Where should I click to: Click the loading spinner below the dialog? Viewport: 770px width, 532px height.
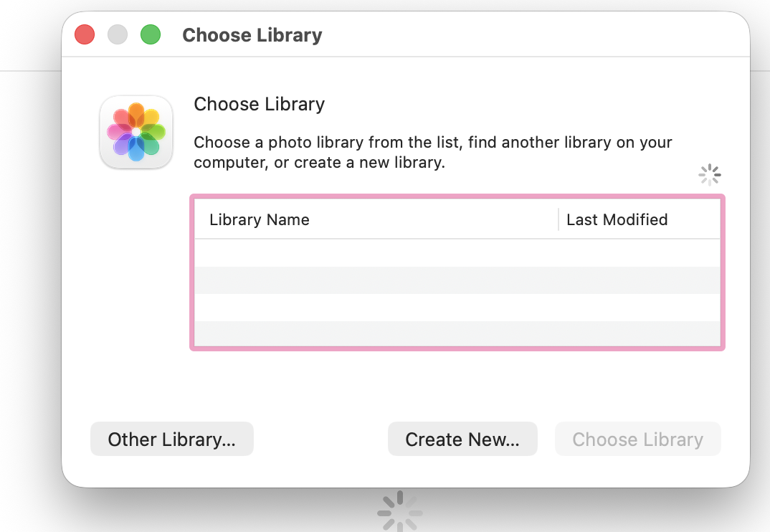[x=399, y=512]
